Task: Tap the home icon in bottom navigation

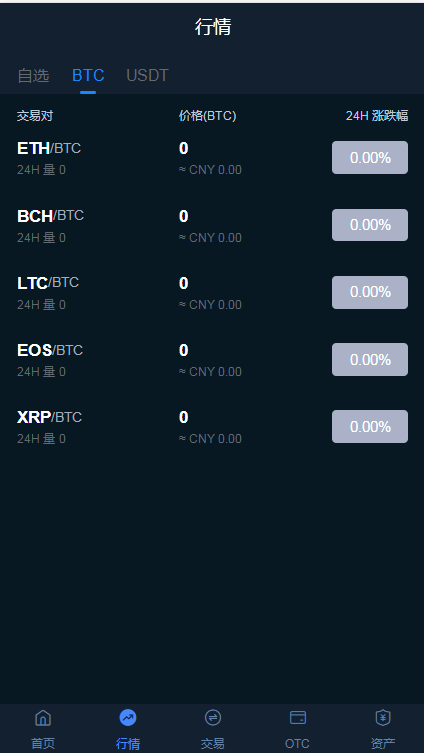Action: coord(43,718)
